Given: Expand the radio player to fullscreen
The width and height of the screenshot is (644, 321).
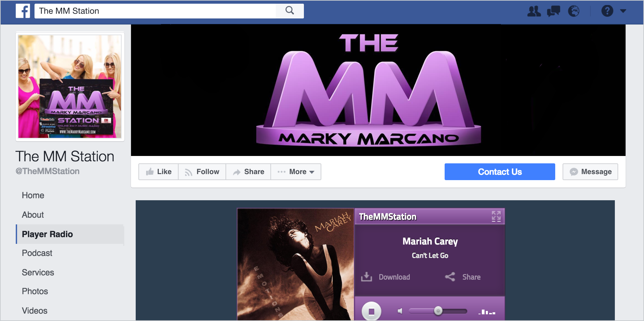Looking at the screenshot, I should click(496, 216).
